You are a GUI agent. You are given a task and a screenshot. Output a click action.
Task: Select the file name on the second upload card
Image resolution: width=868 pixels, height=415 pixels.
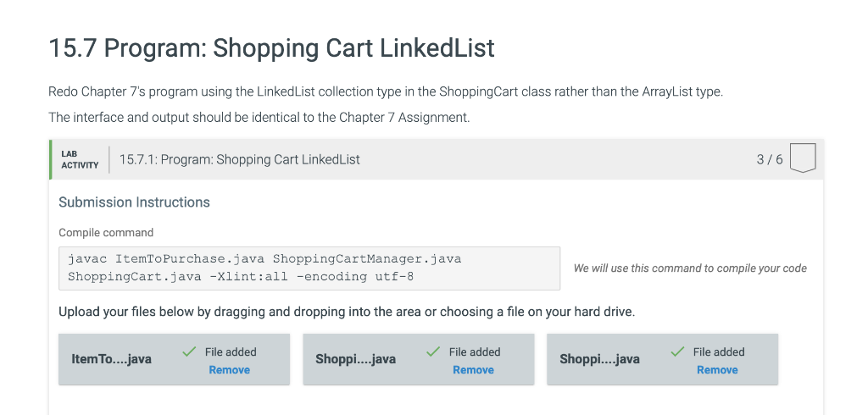[x=355, y=359]
